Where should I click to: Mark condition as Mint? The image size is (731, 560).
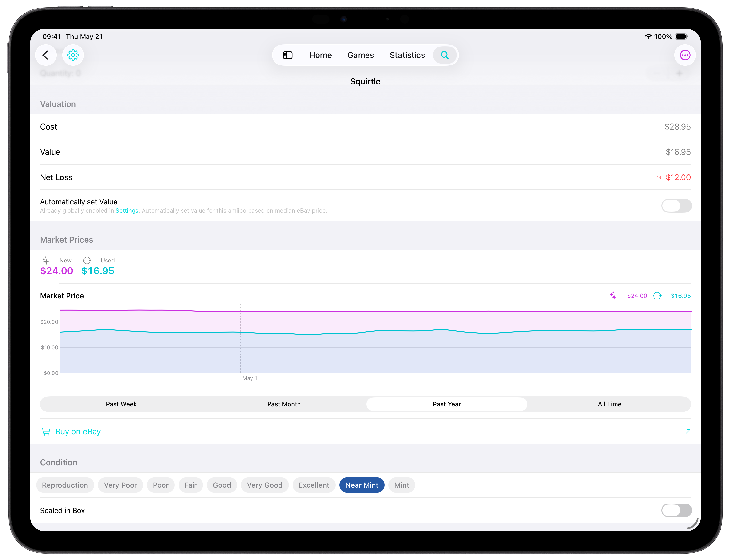[x=402, y=485]
